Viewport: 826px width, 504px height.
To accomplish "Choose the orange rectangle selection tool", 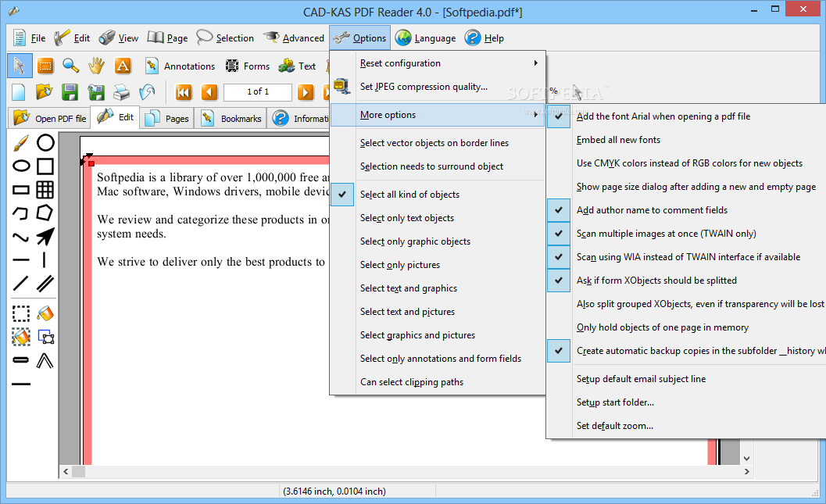I will point(45,66).
